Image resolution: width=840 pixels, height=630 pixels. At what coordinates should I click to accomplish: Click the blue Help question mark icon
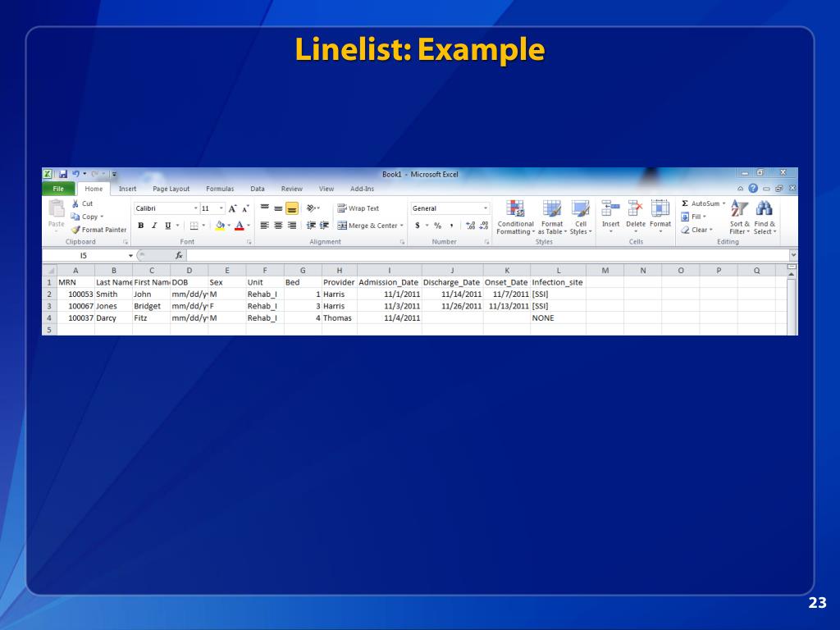coord(753,188)
